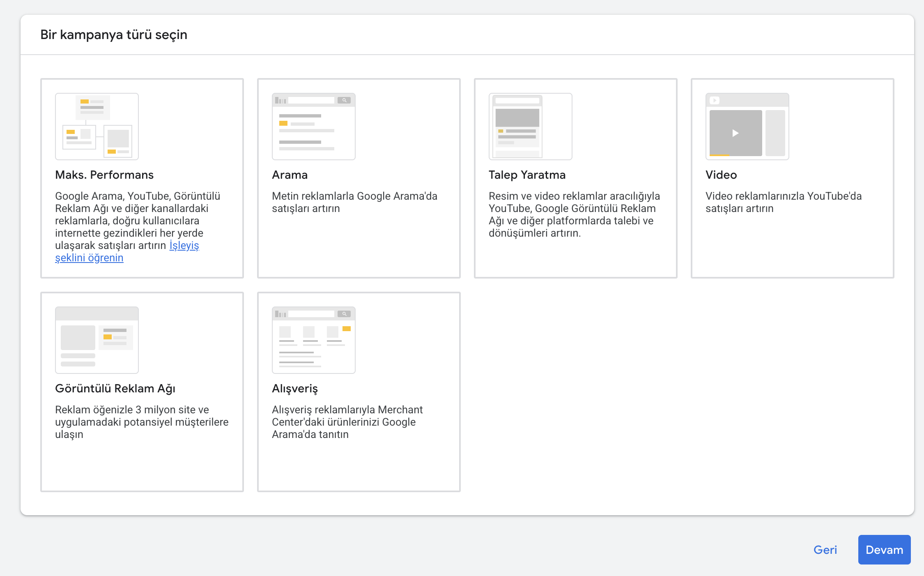This screenshot has width=924, height=576.
Task: Click the description starting 'Reklam öğenizle 3 milyon site'
Action: click(x=142, y=422)
